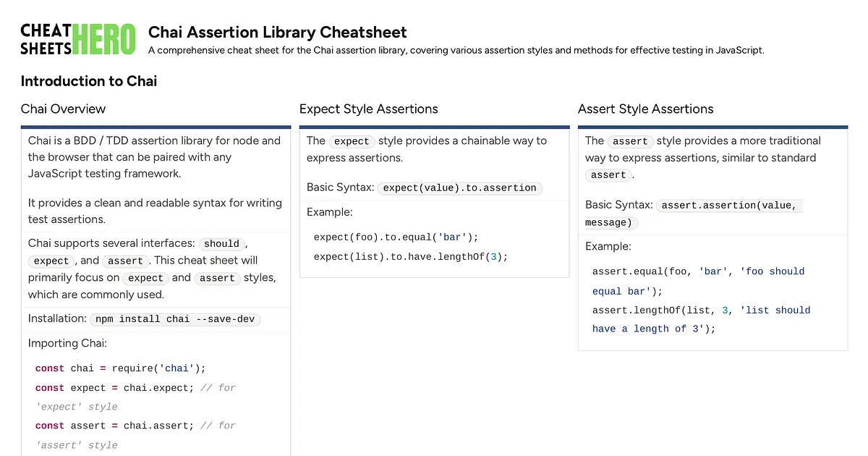Select the npm install chai --save-dev chip
The image size is (868, 456).
pos(175,319)
